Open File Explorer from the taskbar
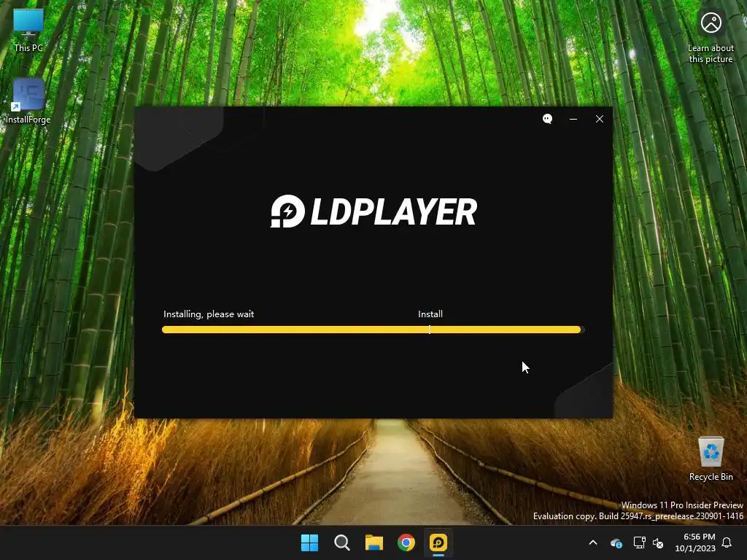Image resolution: width=747 pixels, height=560 pixels. (x=374, y=542)
